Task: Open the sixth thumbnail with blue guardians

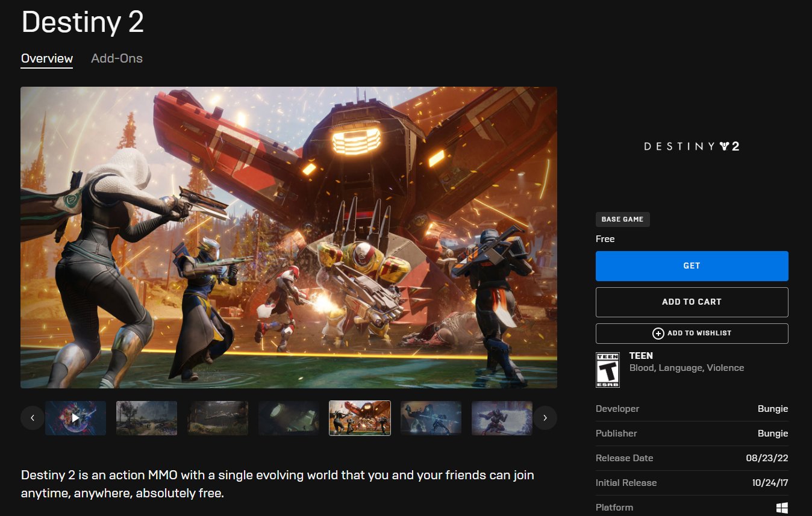Action: point(431,418)
